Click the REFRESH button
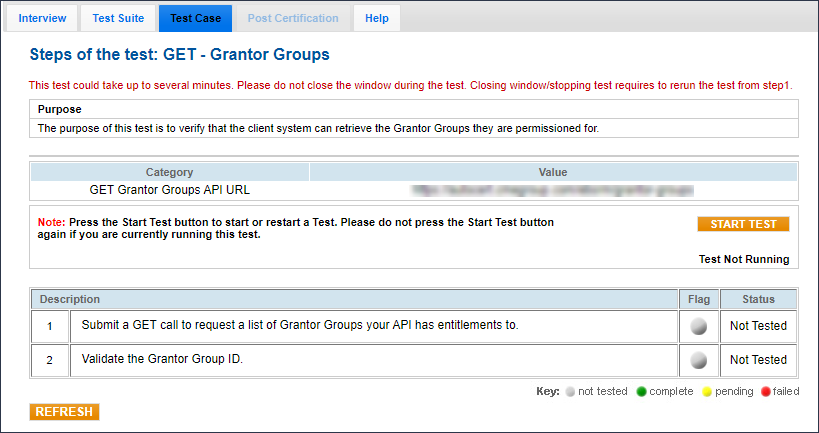This screenshot has height=433, width=819. click(65, 412)
